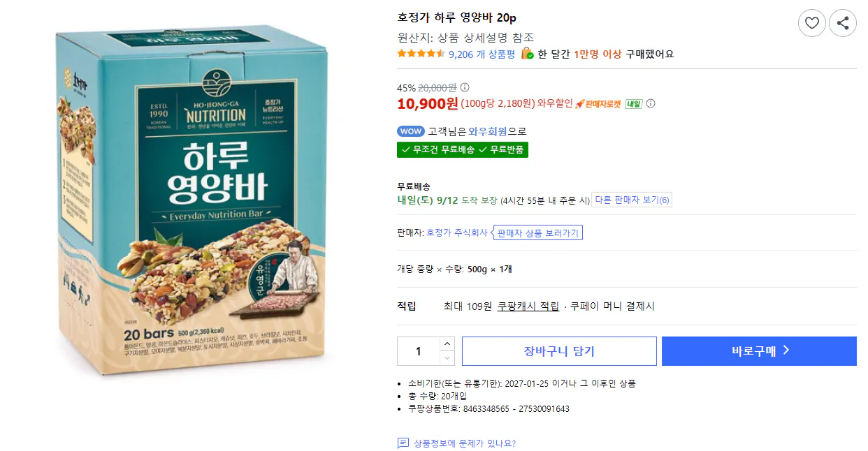Click info icon beside 내일 rocket badge

(651, 104)
